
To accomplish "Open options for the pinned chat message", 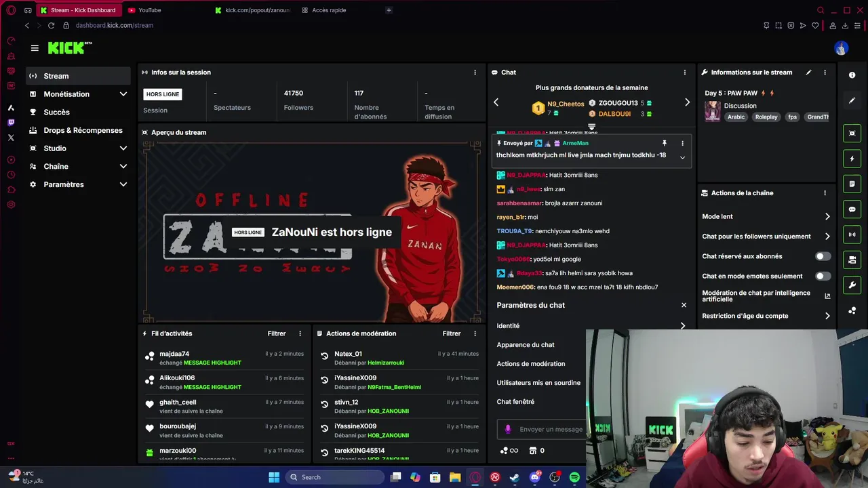I will [682, 143].
